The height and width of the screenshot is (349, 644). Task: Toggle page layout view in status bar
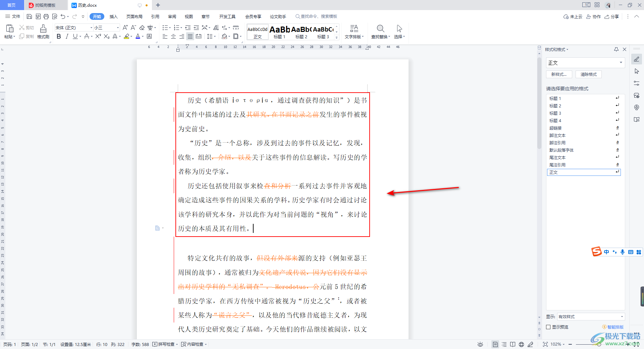tap(495, 344)
